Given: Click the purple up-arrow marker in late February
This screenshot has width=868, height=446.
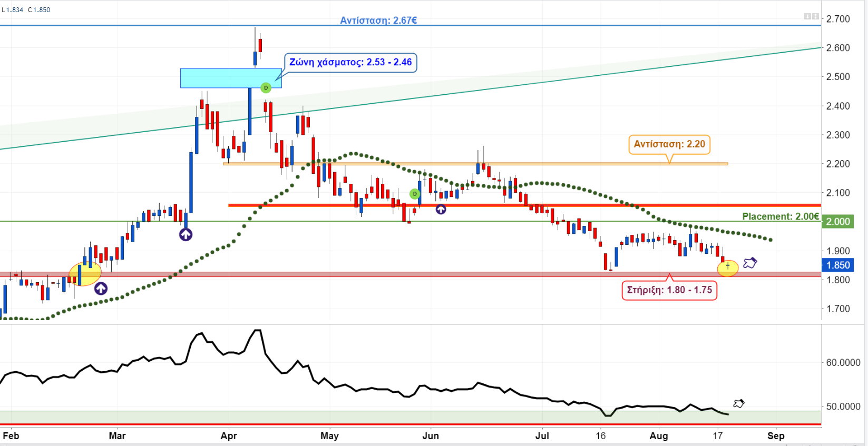Looking at the screenshot, I should pyautogui.click(x=101, y=289).
